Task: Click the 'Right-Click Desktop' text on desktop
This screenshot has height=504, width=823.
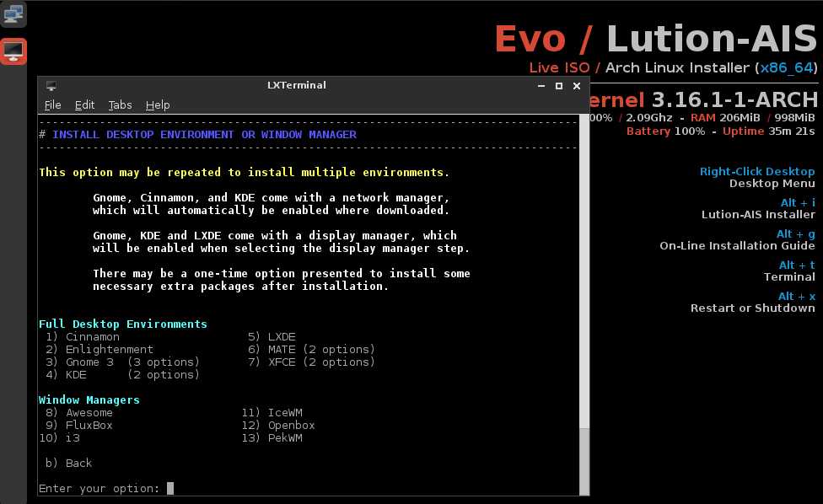Action: click(x=757, y=171)
